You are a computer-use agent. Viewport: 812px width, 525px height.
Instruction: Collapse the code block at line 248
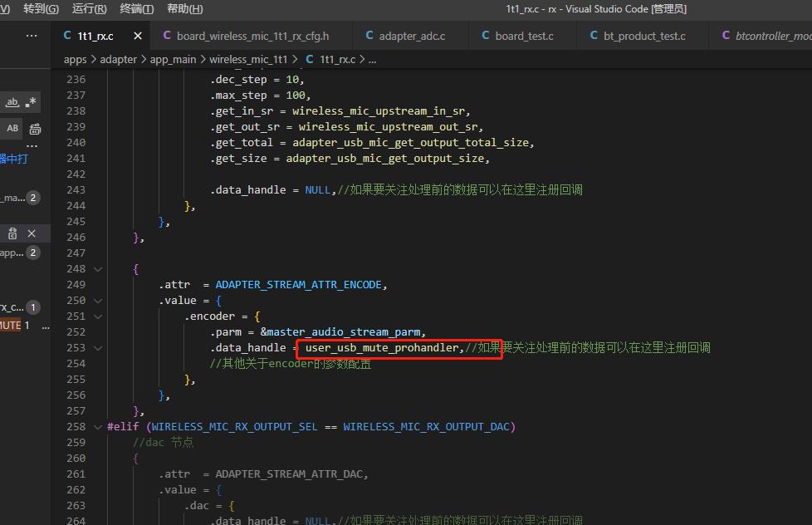tap(98, 269)
